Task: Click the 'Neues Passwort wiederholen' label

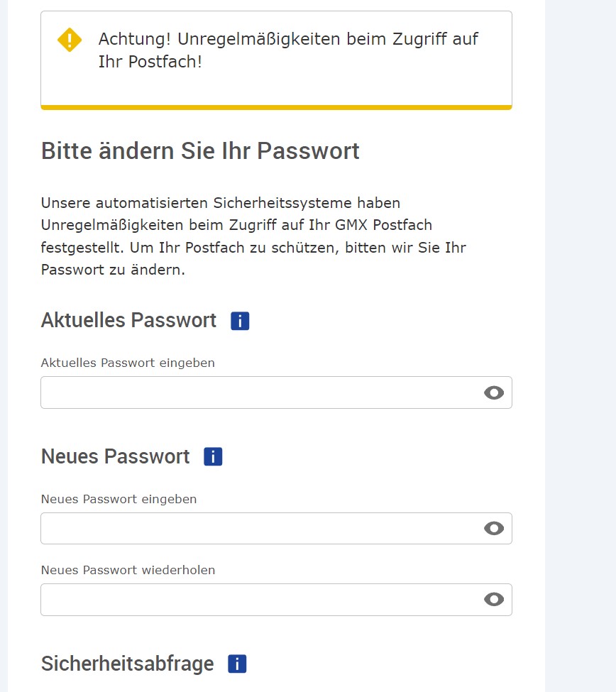Action: 128,570
